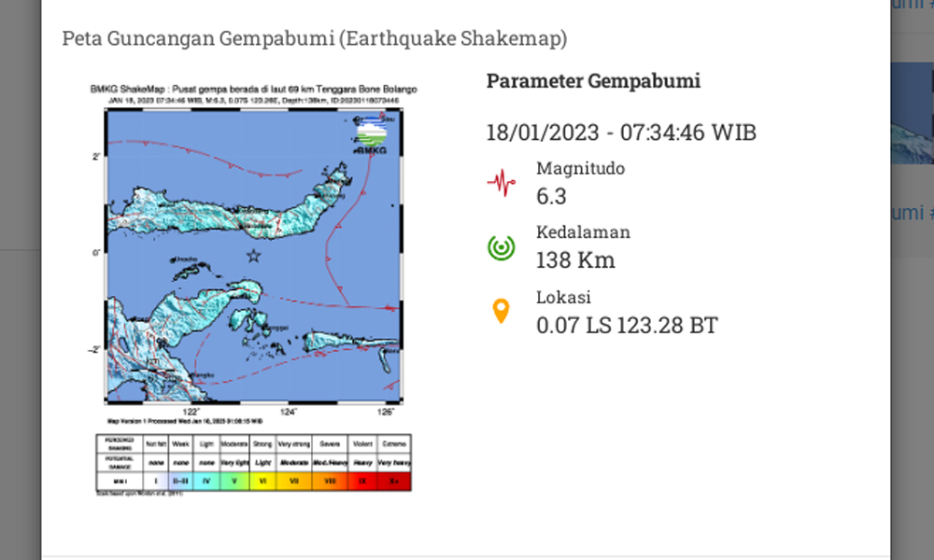This screenshot has width=934, height=560.
Task: Click the red seismograph Magnitudo icon
Action: (x=502, y=181)
